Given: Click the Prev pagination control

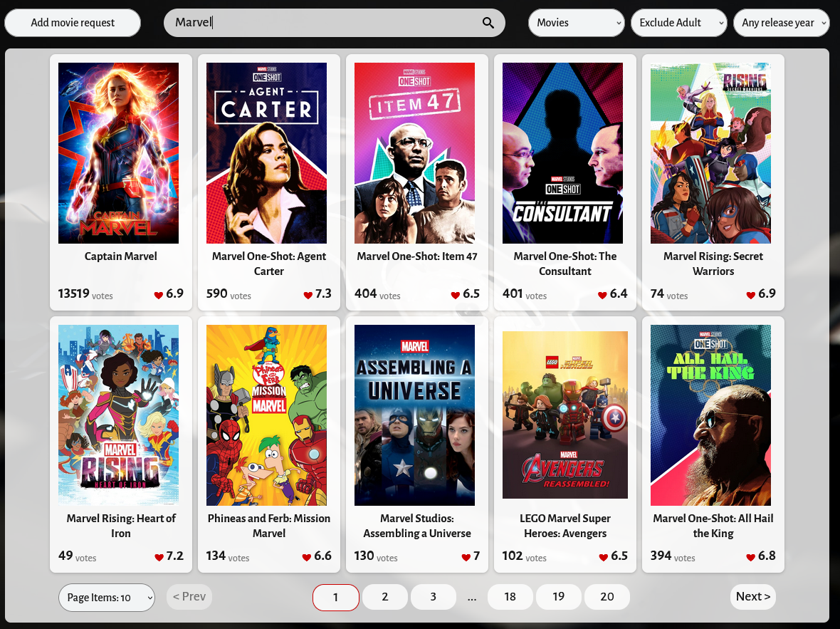Looking at the screenshot, I should (x=189, y=597).
